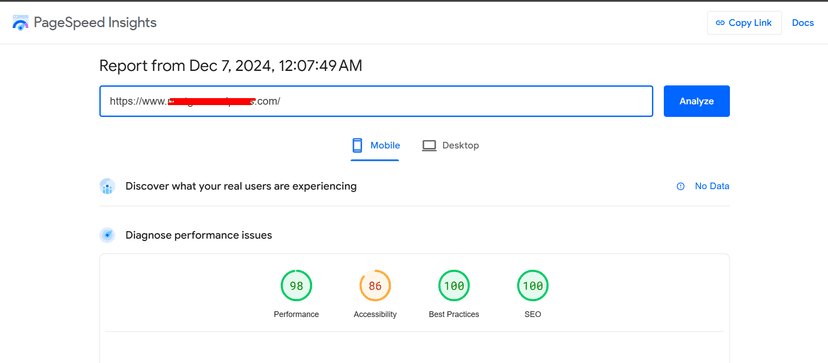Screen dimensions: 828x363
Task: Focus the URL input field
Action: (x=376, y=101)
